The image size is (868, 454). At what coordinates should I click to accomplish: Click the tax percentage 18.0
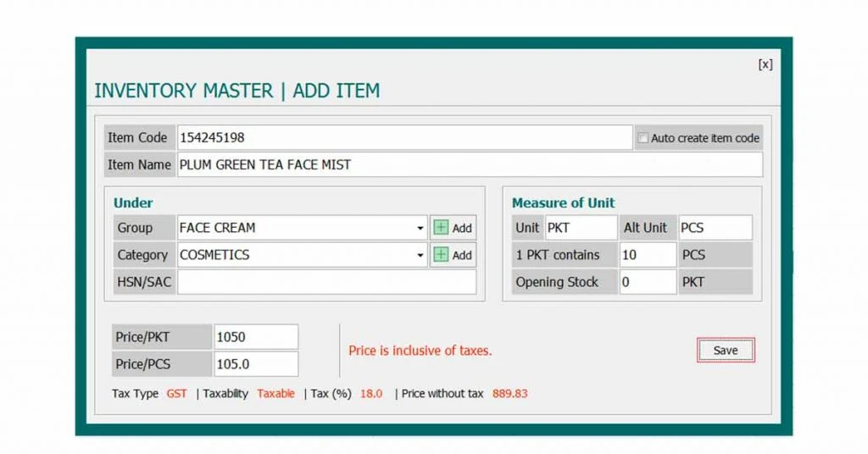pyautogui.click(x=371, y=394)
